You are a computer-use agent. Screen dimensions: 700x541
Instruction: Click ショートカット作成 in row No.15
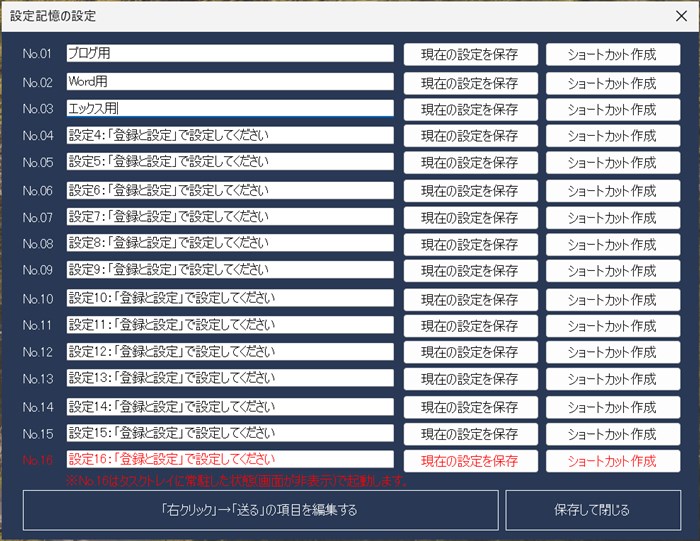[613, 434]
